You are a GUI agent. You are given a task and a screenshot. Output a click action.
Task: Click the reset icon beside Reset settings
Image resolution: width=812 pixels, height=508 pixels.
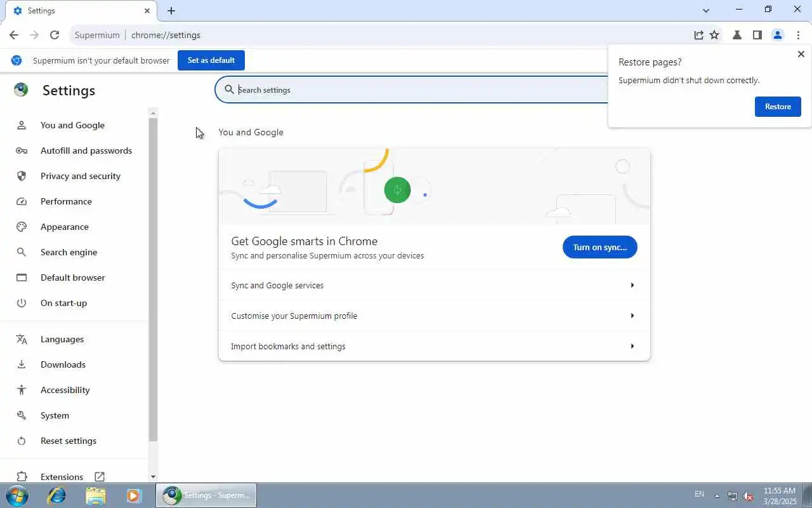click(22, 441)
